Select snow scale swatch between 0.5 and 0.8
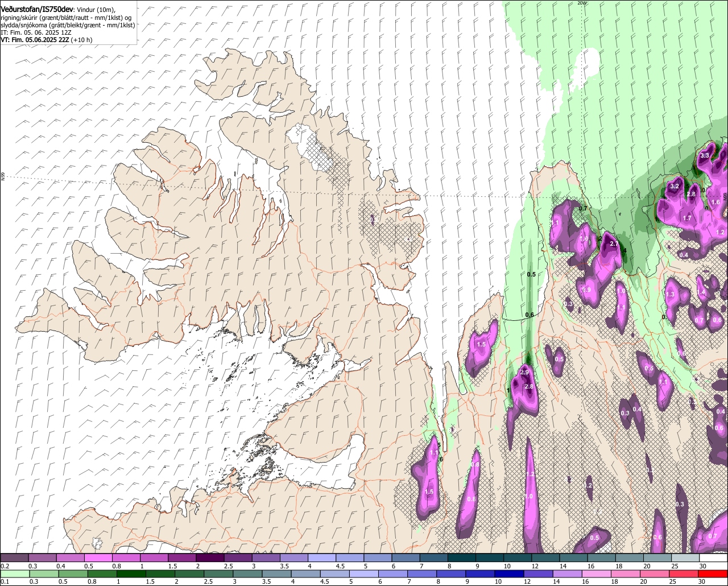 tap(98, 558)
